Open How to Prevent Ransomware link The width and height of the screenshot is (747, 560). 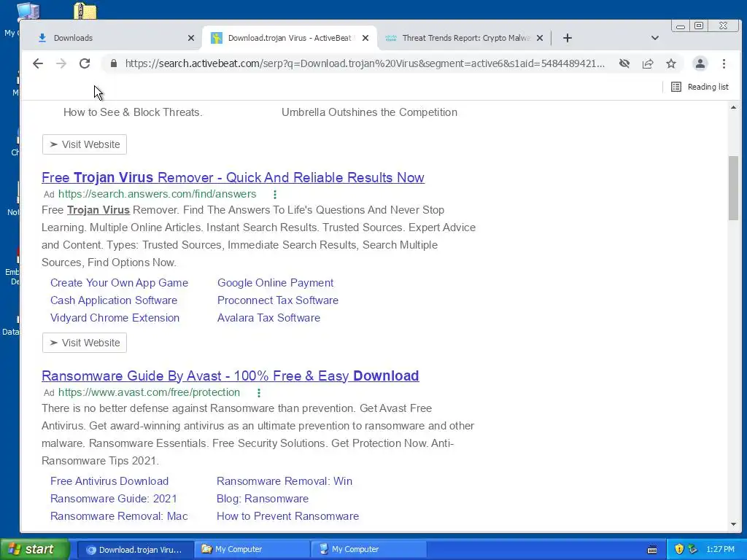click(287, 517)
